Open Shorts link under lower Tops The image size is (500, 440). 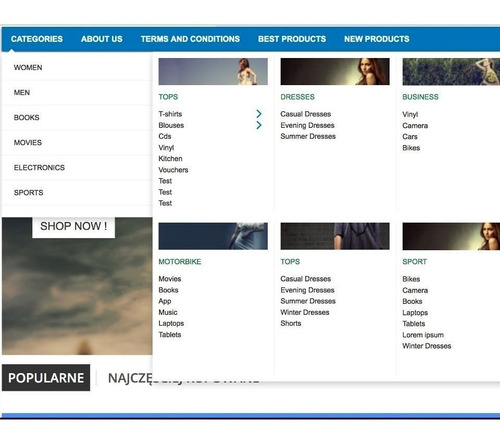pyautogui.click(x=291, y=323)
